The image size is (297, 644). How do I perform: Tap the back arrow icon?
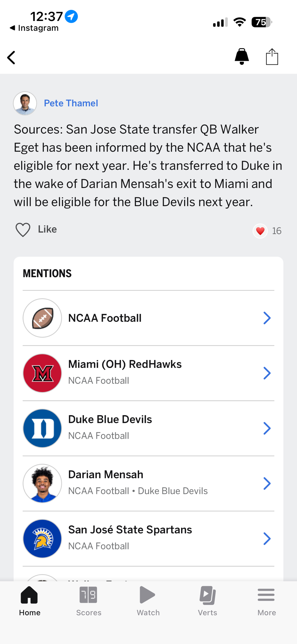coord(12,58)
